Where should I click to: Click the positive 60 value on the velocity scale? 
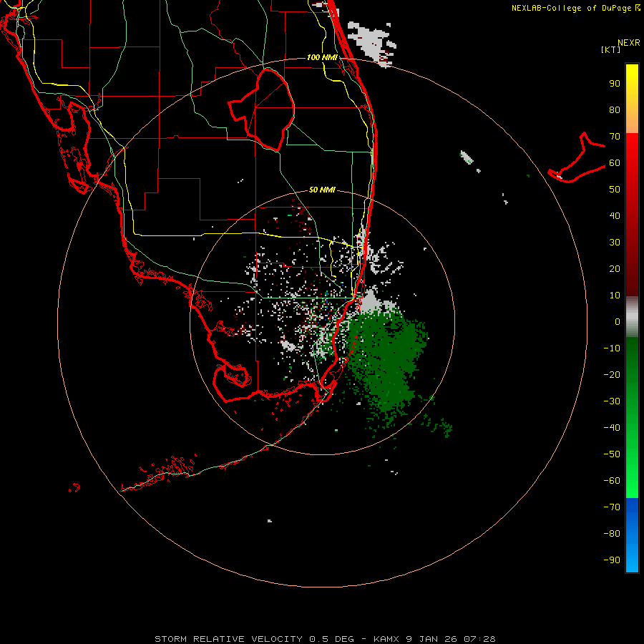click(x=615, y=163)
